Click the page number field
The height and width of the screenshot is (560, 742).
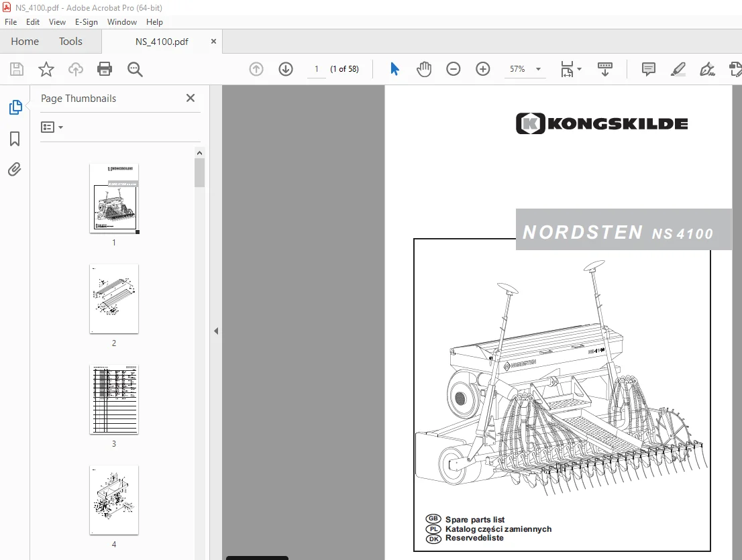click(316, 69)
